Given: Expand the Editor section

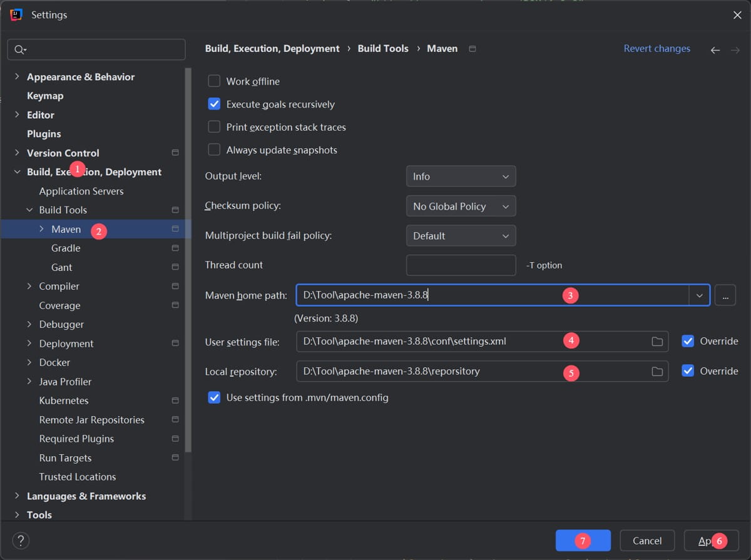Looking at the screenshot, I should coord(17,115).
